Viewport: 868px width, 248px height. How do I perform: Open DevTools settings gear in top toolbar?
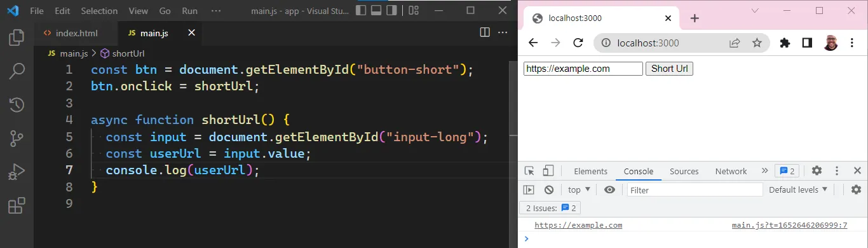817,170
